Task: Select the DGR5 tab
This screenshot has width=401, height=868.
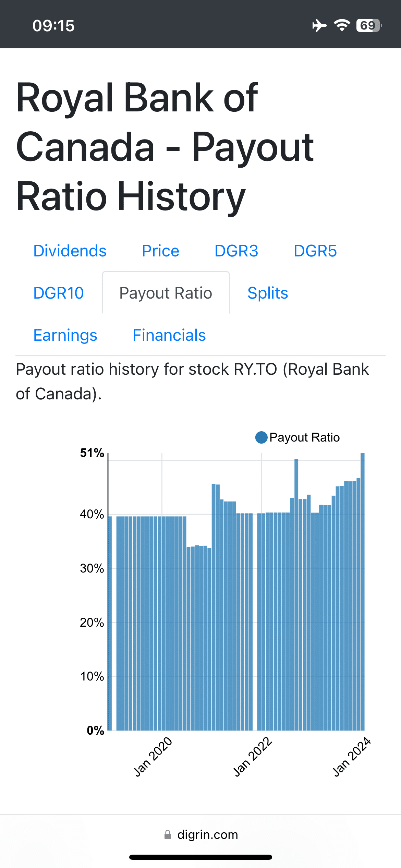Action: [x=315, y=251]
